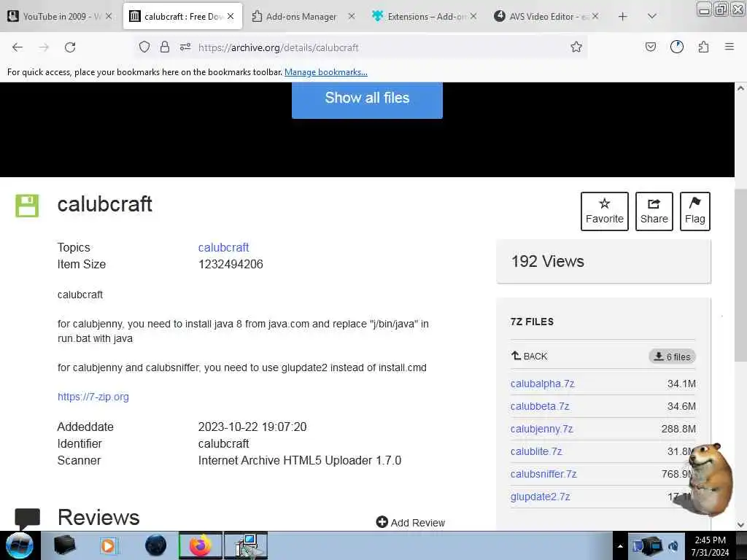Click the greyed-out forward arrow
This screenshot has height=560, width=747.
(44, 47)
